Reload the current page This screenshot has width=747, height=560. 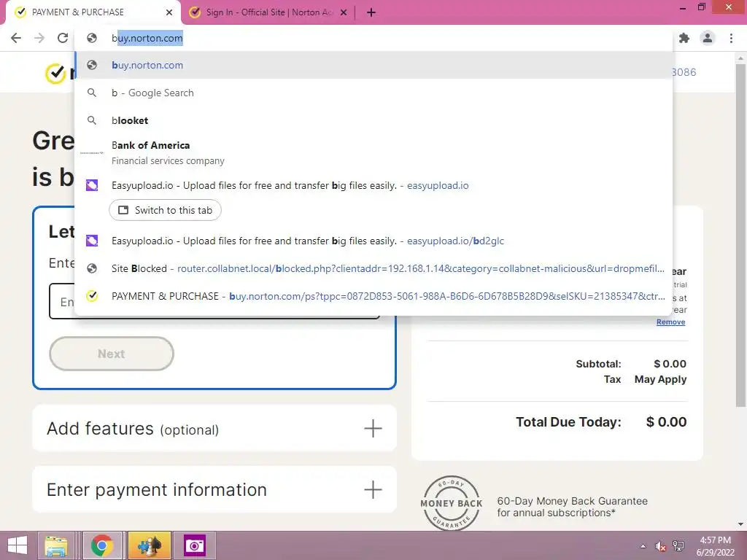(x=63, y=38)
